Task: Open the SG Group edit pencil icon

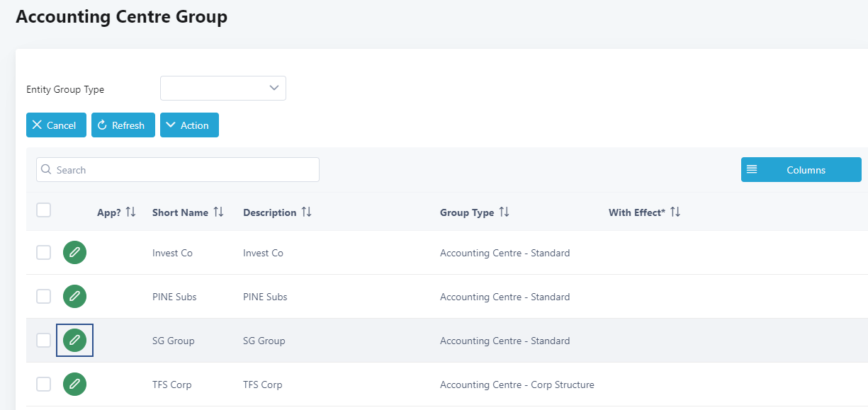Action: tap(74, 341)
